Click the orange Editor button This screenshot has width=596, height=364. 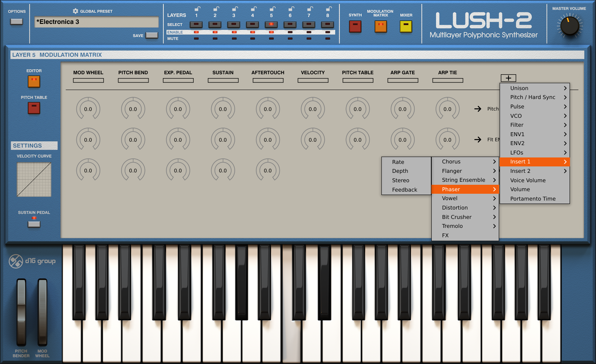(34, 81)
